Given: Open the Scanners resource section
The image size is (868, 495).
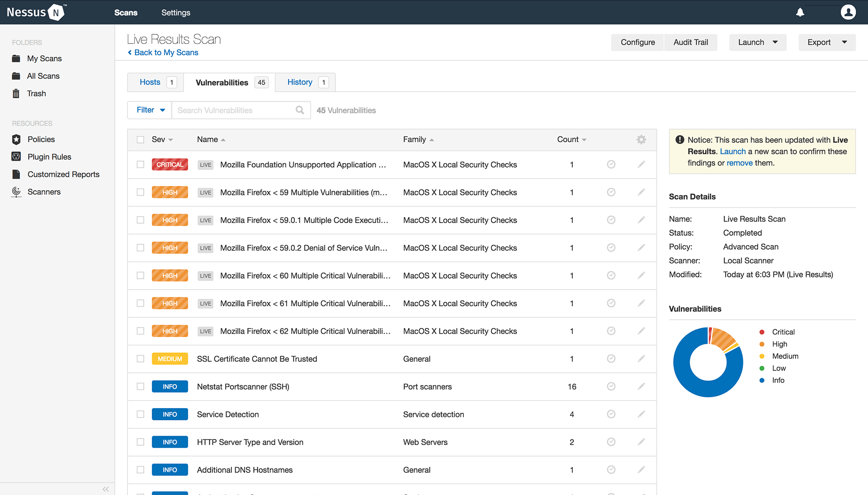Looking at the screenshot, I should tap(44, 191).
